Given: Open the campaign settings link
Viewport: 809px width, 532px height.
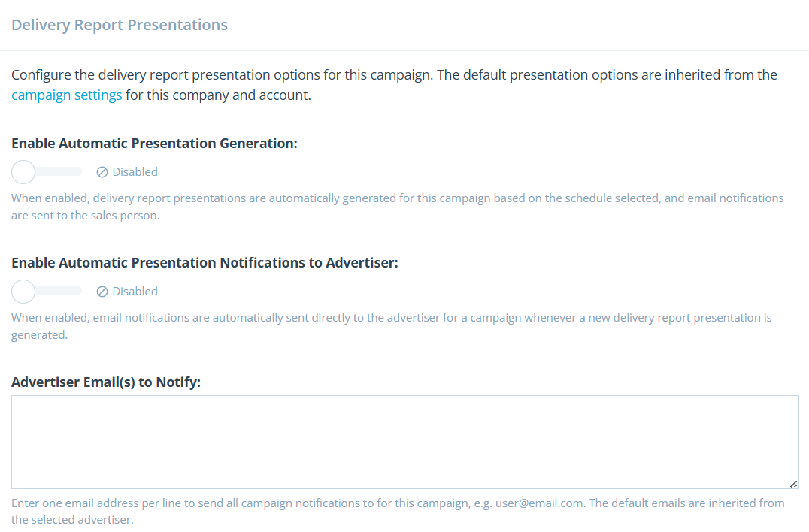Looking at the screenshot, I should [66, 95].
